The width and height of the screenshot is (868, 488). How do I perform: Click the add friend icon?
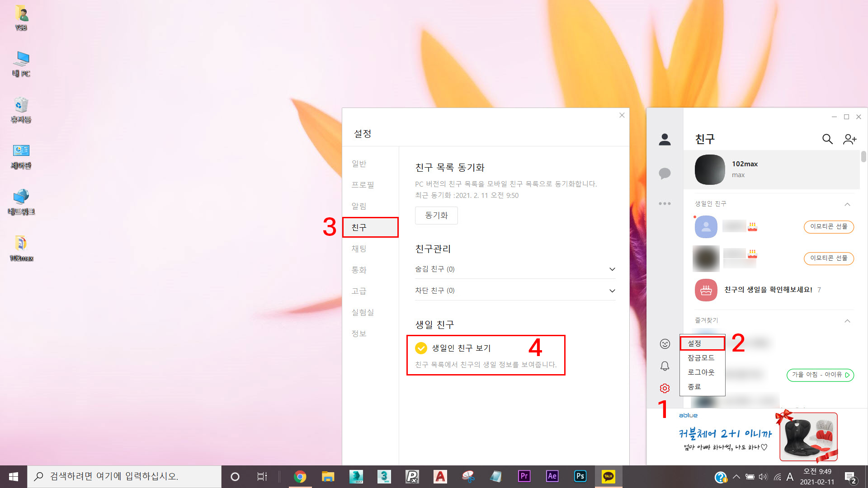coord(849,139)
